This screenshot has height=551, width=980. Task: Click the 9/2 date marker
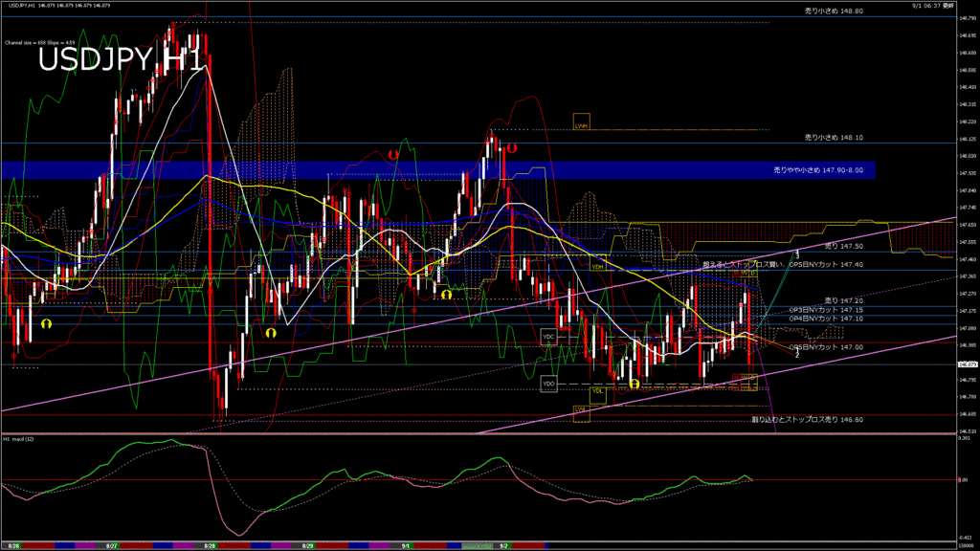click(x=503, y=546)
